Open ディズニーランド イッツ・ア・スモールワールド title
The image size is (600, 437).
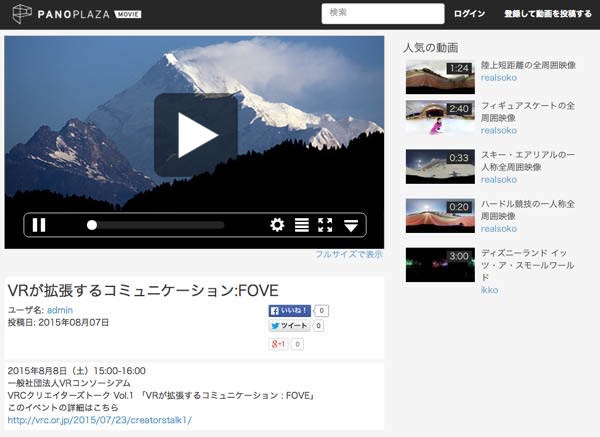point(528,265)
